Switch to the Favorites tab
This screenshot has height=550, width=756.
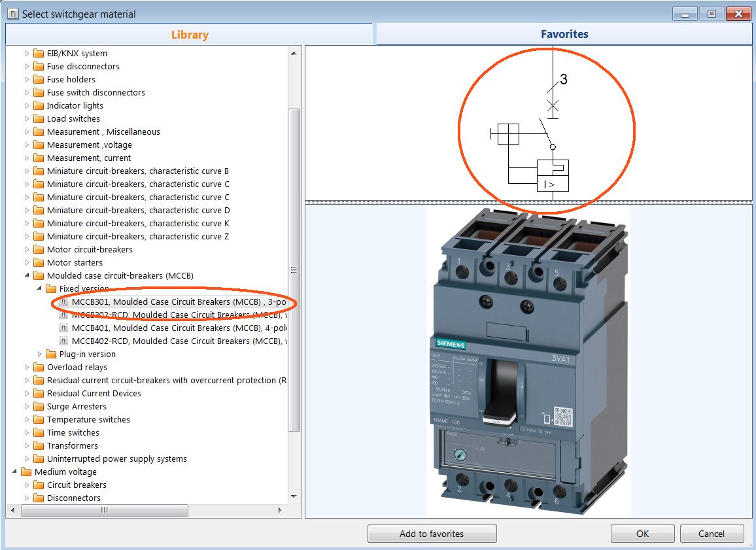click(x=564, y=34)
